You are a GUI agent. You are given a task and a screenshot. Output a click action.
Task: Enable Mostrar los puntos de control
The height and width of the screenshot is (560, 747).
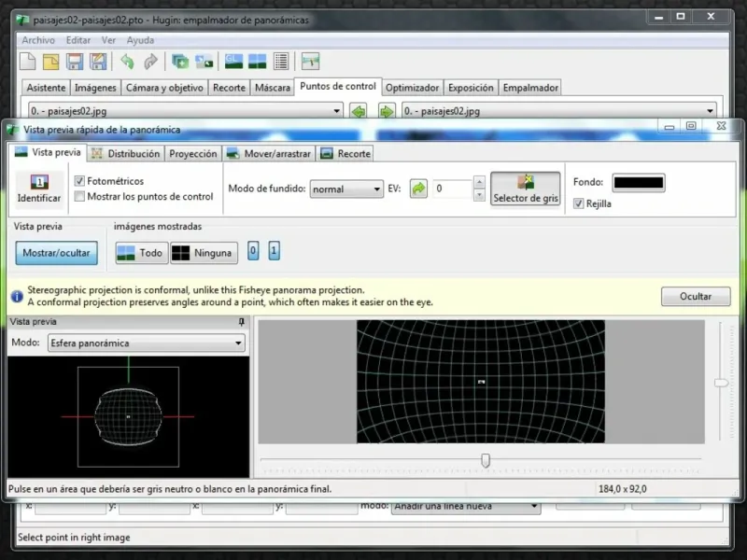click(79, 196)
